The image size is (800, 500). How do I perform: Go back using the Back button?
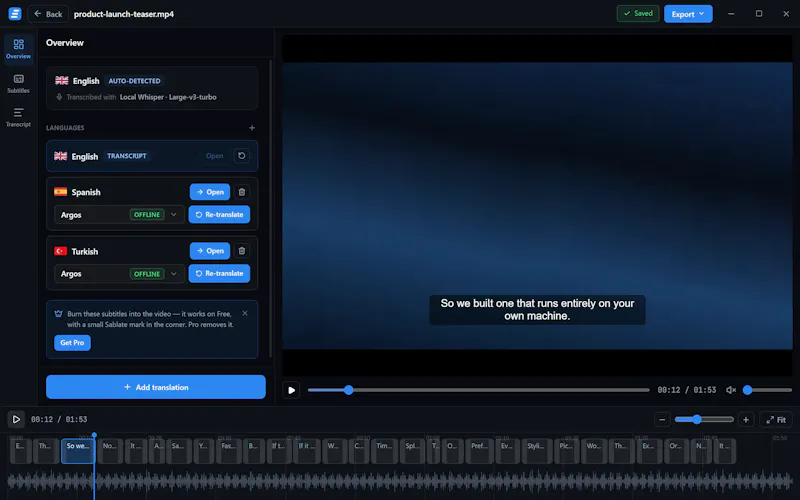click(x=48, y=14)
